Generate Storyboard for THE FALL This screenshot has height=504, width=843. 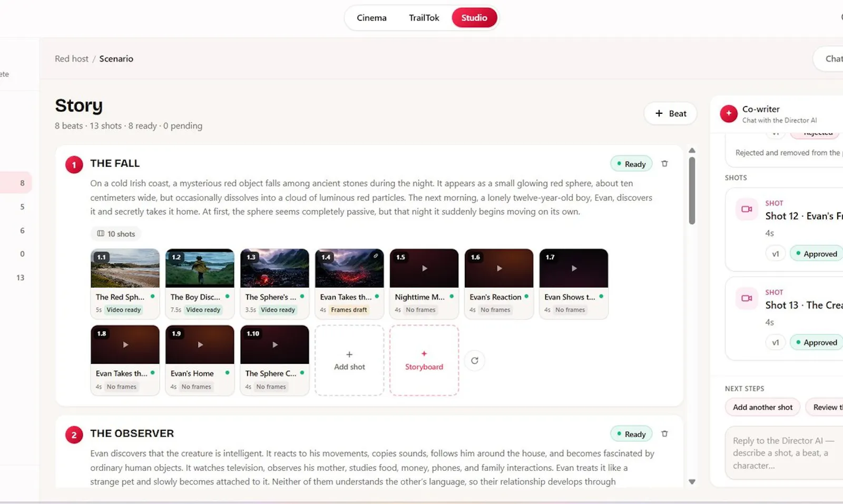pos(424,360)
